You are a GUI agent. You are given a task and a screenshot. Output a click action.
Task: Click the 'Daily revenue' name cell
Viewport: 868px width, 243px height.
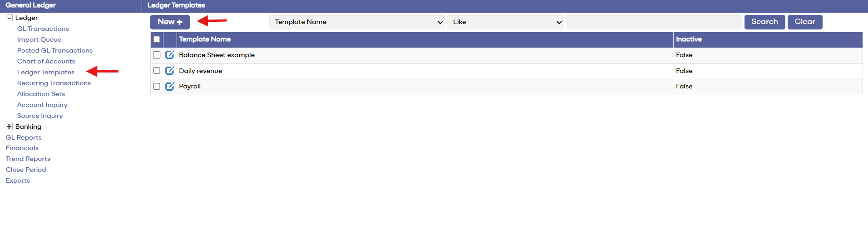coord(201,71)
